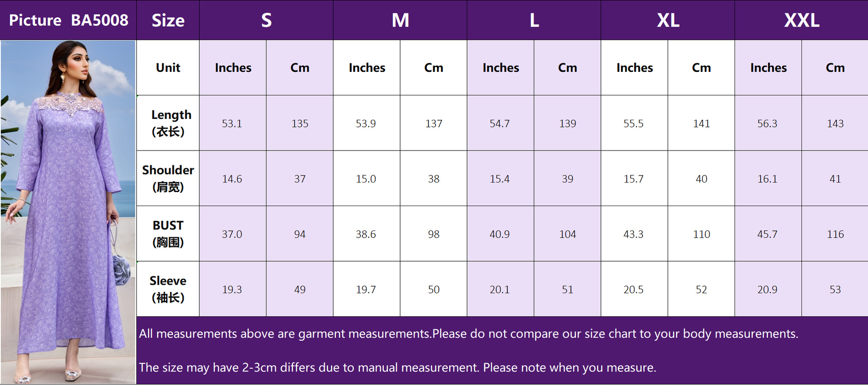868x385 pixels.
Task: Click the Length row label
Action: [168, 123]
